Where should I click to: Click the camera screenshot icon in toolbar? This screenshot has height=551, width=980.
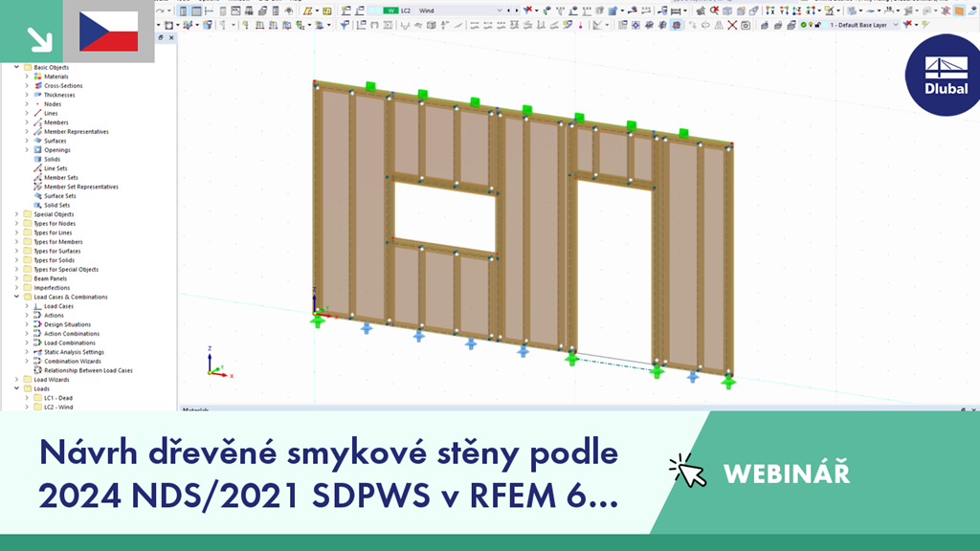[x=746, y=25]
